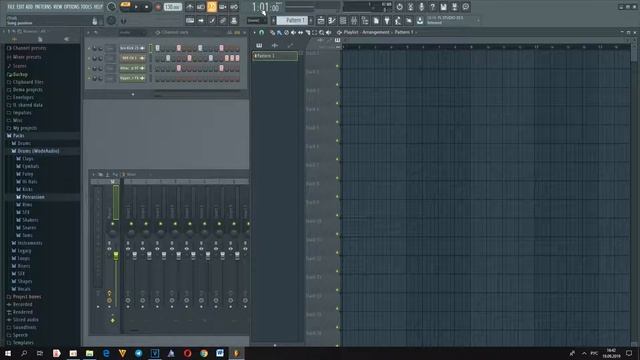Select the Playlist zoom tool
The width and height of the screenshot is (640, 360).
click(x=322, y=32)
